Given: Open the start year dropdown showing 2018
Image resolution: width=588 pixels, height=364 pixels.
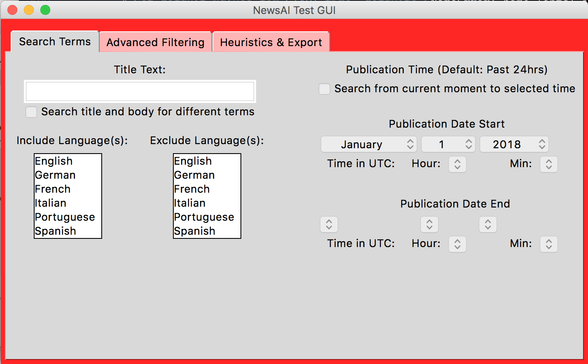Looking at the screenshot, I should tap(514, 144).
